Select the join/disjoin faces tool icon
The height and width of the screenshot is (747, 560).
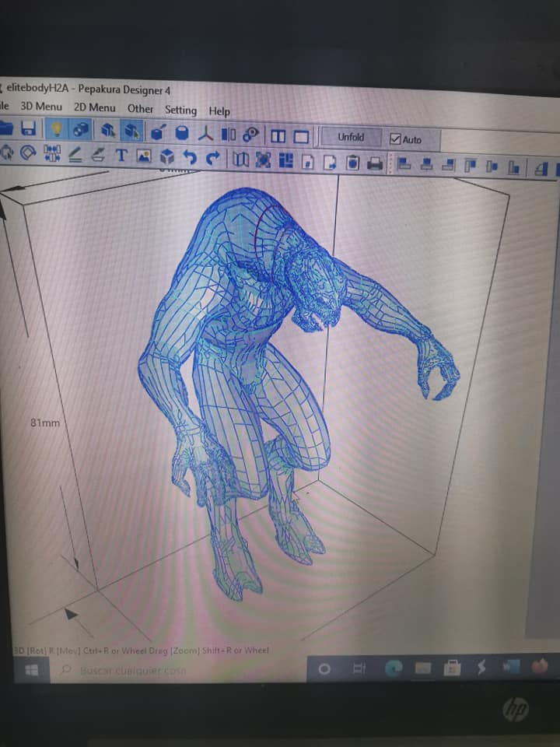click(52, 153)
